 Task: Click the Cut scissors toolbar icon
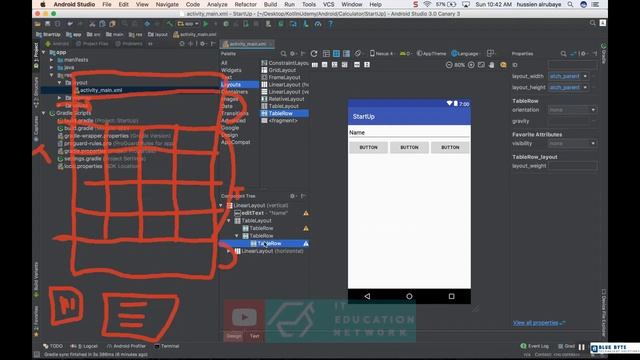(x=92, y=24)
